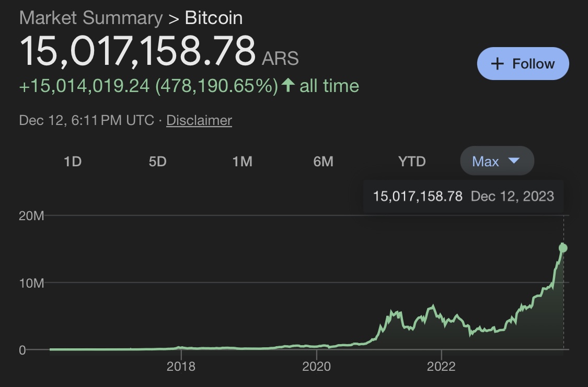This screenshot has width=588, height=387.
Task: Switch chart to 1D range
Action: tap(73, 162)
